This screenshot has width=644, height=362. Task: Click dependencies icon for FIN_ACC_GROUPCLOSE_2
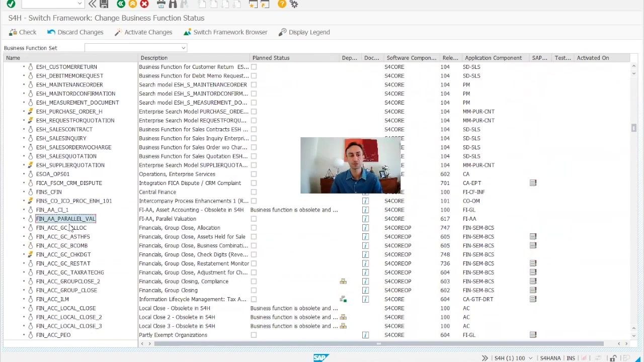click(x=343, y=282)
